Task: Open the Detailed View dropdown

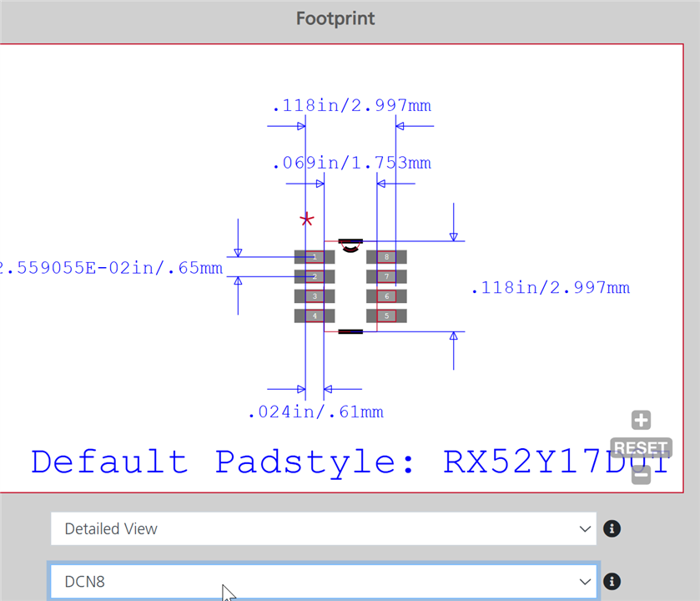Action: coord(323,528)
